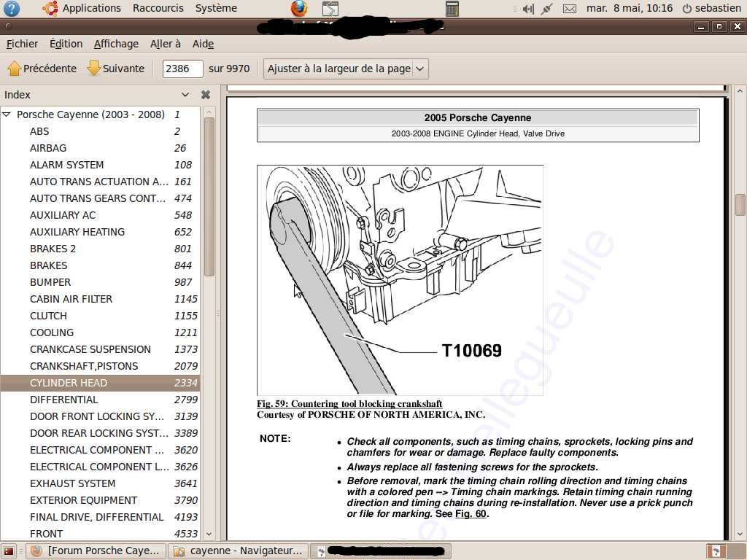Click the network connection tray icon
This screenshot has height=560, width=747.
547,9
